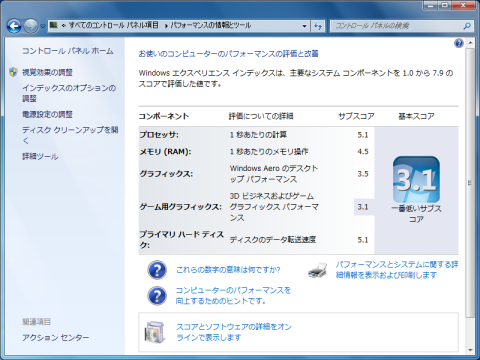This screenshot has width=480, height=360.
Task: Open スコアとソフトウェアの詳細をオンラインで表示します link
Action: (234, 332)
